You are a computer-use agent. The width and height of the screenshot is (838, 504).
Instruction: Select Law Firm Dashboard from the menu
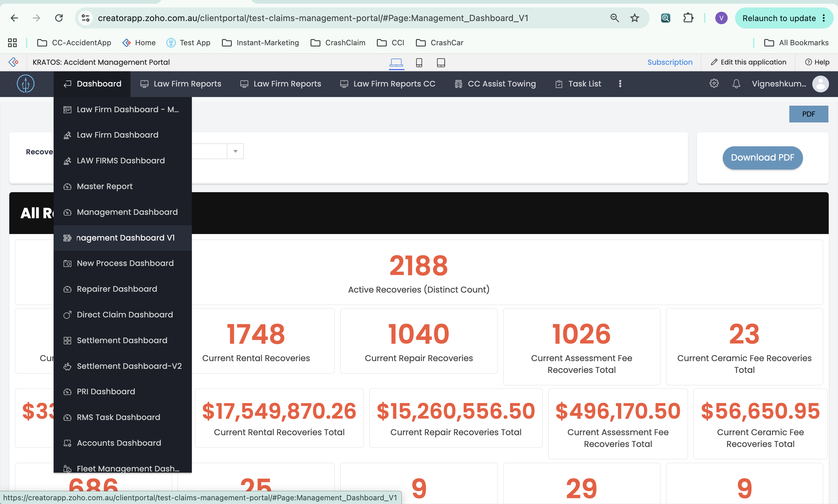[x=123, y=135]
